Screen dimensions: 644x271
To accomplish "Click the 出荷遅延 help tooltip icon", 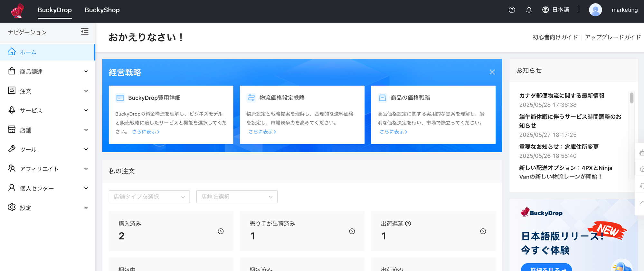I will point(408,224).
